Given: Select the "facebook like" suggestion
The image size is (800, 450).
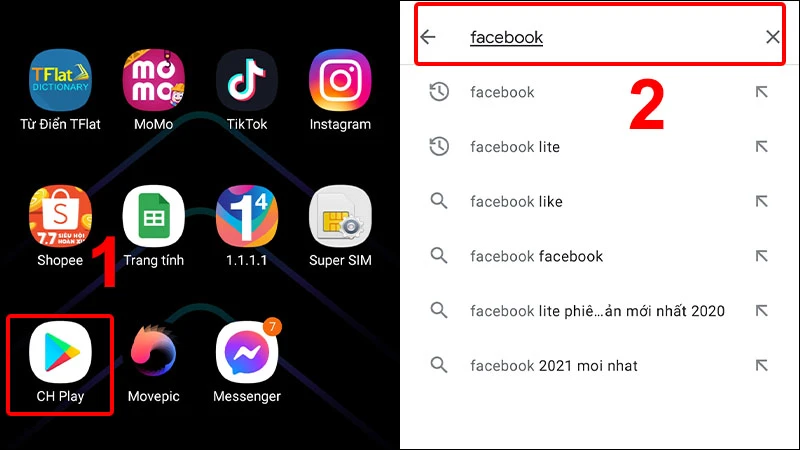Looking at the screenshot, I should (x=600, y=202).
